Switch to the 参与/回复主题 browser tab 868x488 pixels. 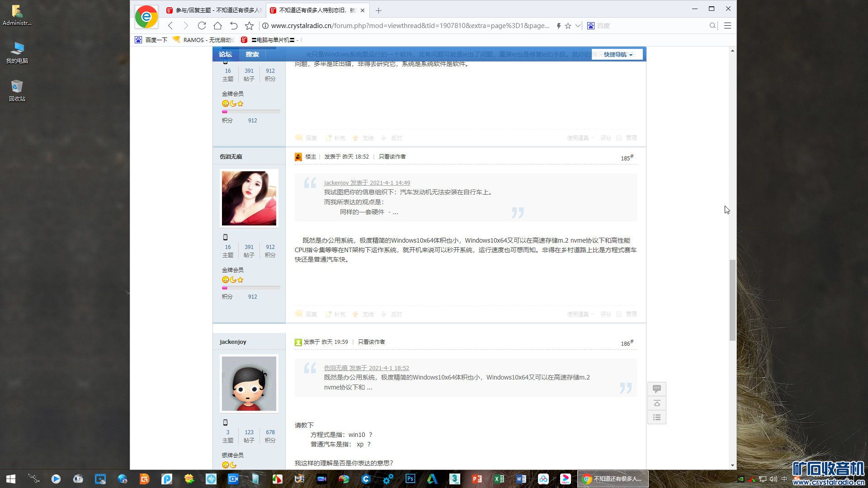[x=214, y=10]
